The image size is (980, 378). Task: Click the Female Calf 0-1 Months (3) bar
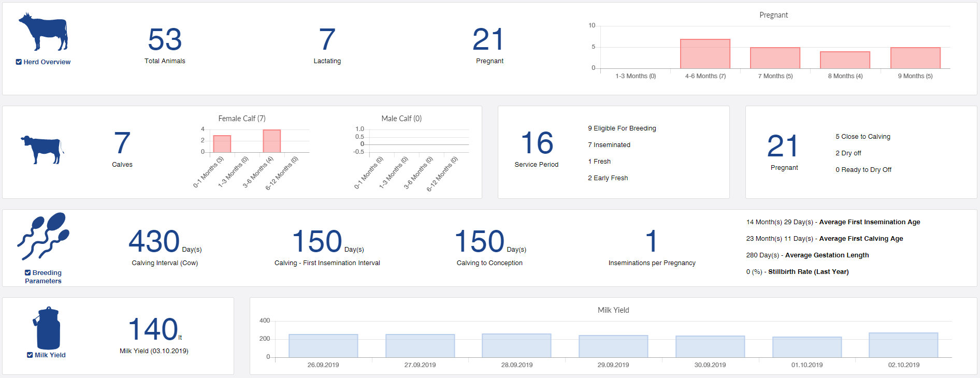pyautogui.click(x=222, y=144)
